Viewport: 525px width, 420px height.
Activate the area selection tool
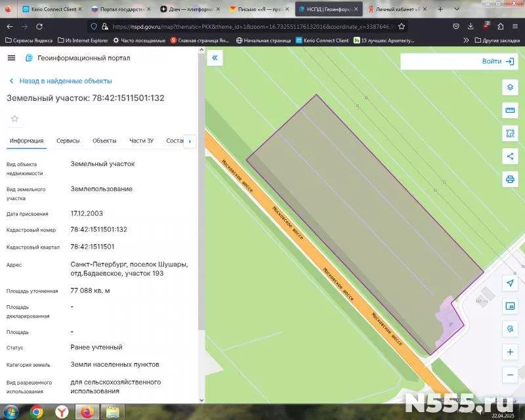510,133
